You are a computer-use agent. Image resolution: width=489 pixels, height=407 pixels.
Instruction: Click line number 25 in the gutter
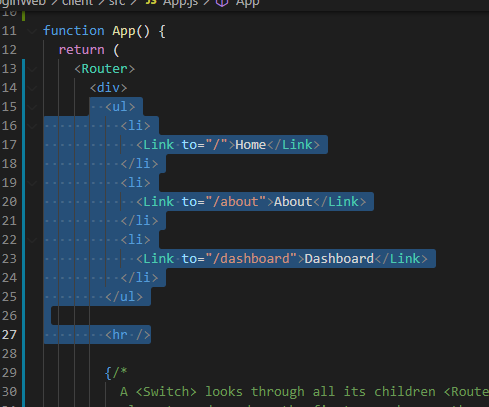9,297
